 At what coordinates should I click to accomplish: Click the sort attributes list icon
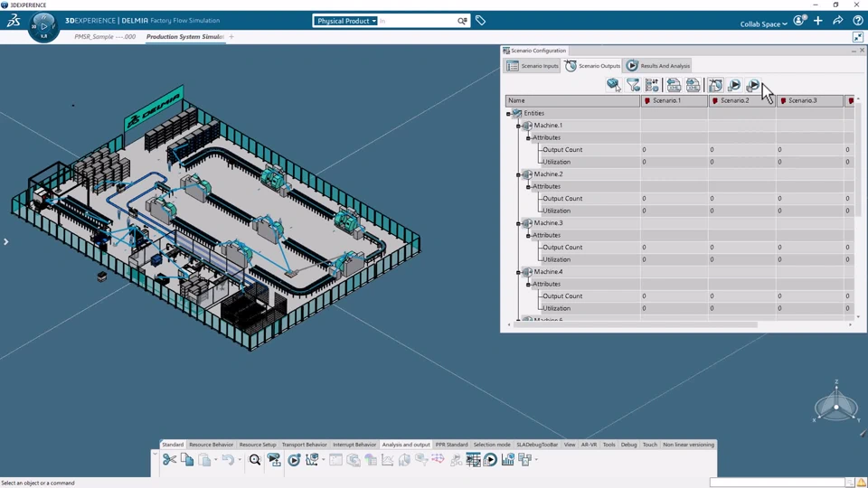tap(652, 85)
